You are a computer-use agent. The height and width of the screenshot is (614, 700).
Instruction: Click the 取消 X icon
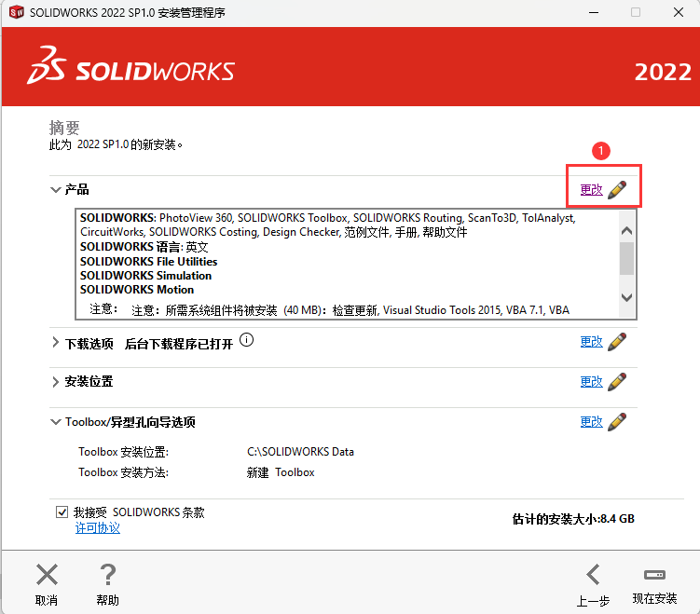[x=47, y=575]
